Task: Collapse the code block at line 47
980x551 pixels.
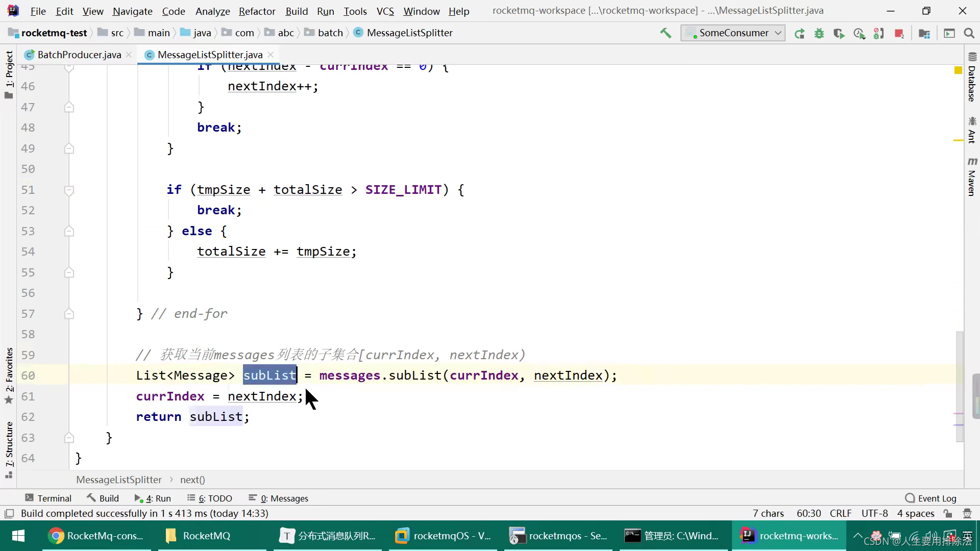Action: 69,107
